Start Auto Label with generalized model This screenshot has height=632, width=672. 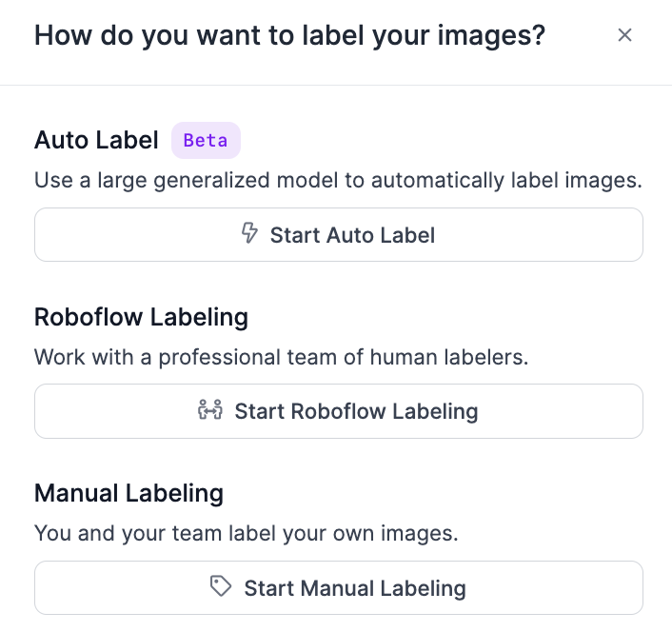tap(339, 234)
